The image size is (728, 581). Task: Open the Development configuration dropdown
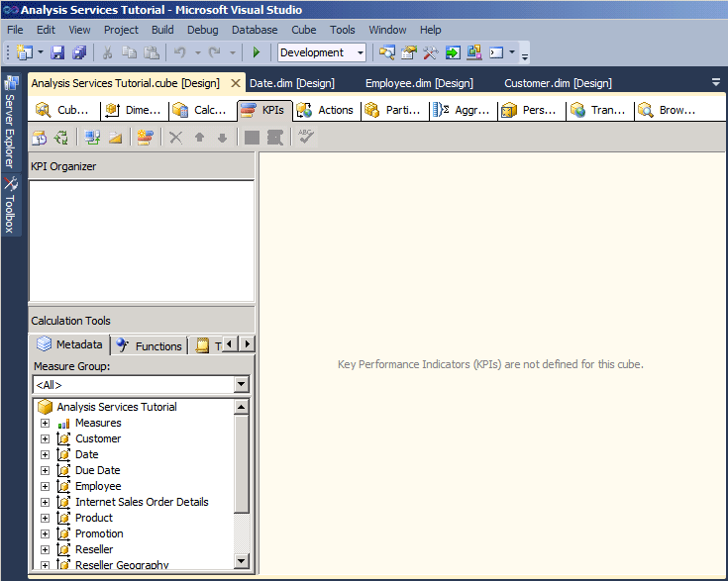click(360, 52)
